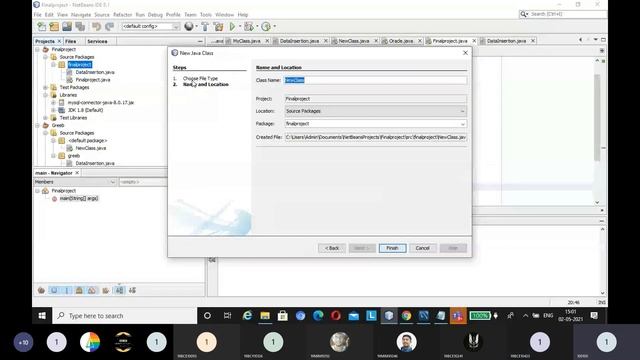Switch to the Oracle.java editor tab
Screen dimensions: 640x360
click(x=401, y=41)
